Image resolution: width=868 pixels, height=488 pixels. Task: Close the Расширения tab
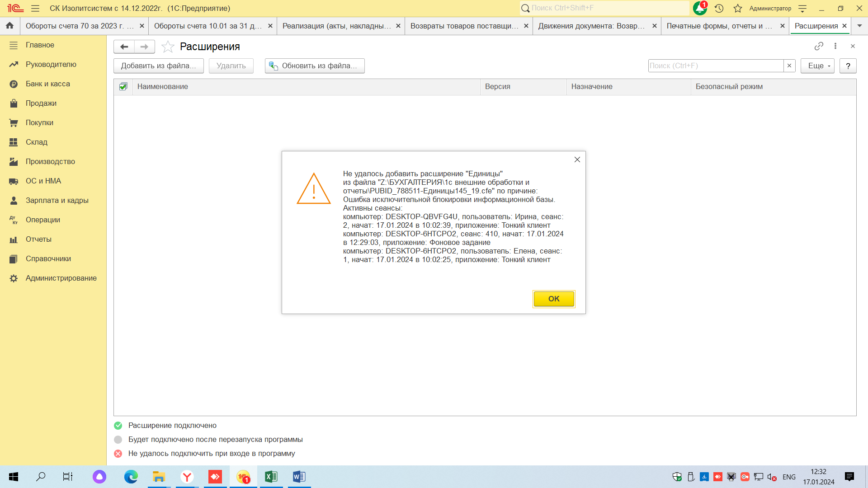tap(844, 26)
